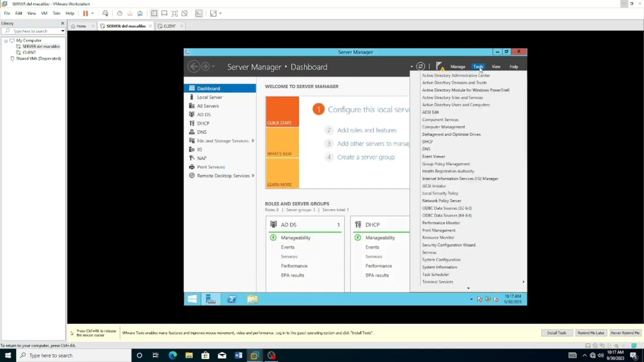Click the host Mail taskbar icon
The width and height of the screenshot is (644, 362).
coord(222,355)
